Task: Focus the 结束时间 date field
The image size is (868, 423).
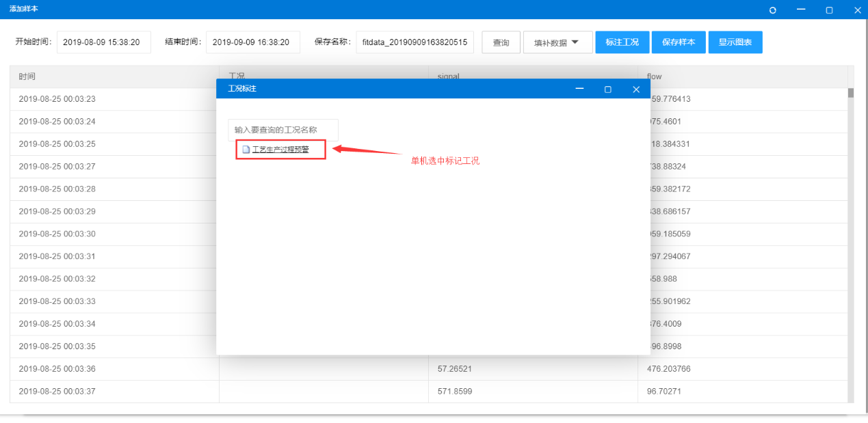Action: (x=252, y=42)
